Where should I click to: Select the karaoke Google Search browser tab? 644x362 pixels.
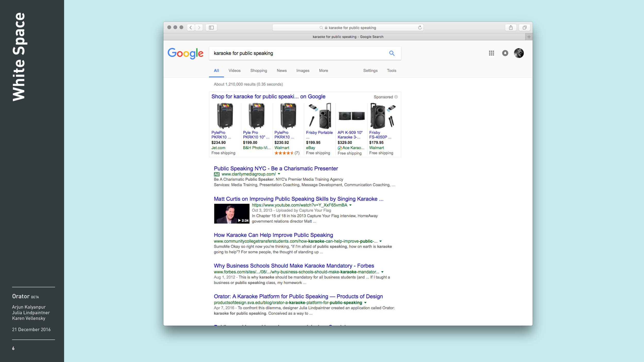coord(348,37)
